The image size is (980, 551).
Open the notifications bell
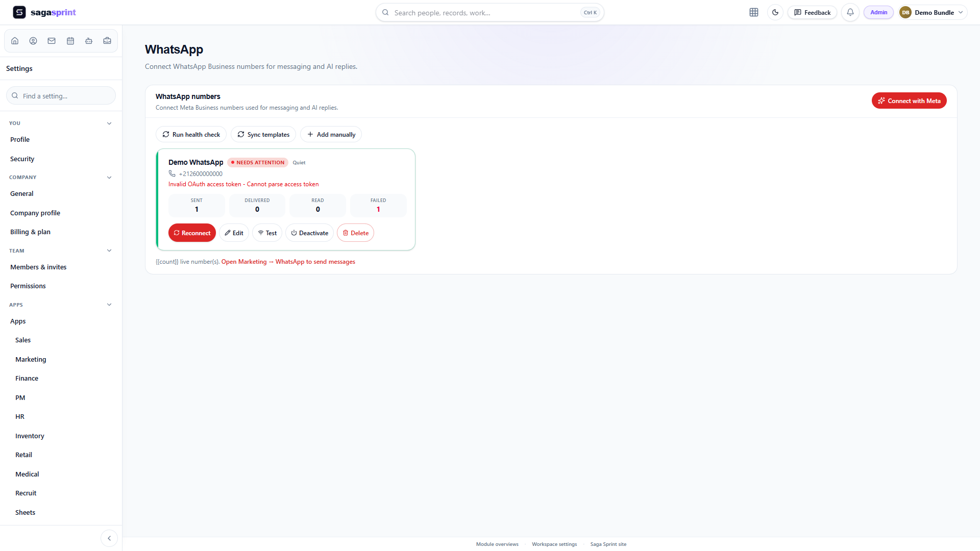[850, 12]
